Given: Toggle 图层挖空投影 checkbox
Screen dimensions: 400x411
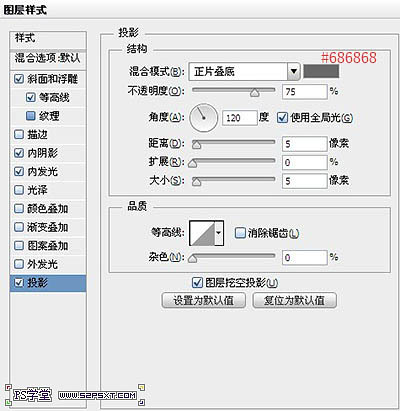Looking at the screenshot, I should pos(197,283).
